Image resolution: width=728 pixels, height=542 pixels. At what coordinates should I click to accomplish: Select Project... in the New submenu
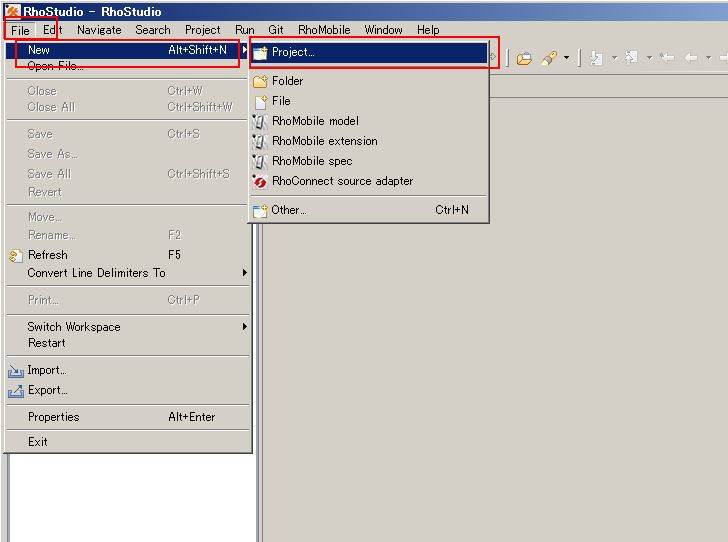[369, 52]
